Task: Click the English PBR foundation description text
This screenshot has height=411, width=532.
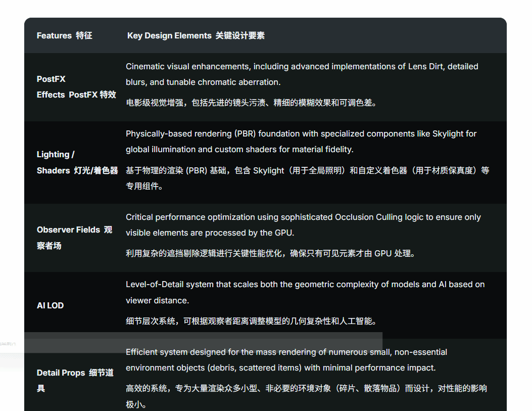Action: click(x=301, y=142)
